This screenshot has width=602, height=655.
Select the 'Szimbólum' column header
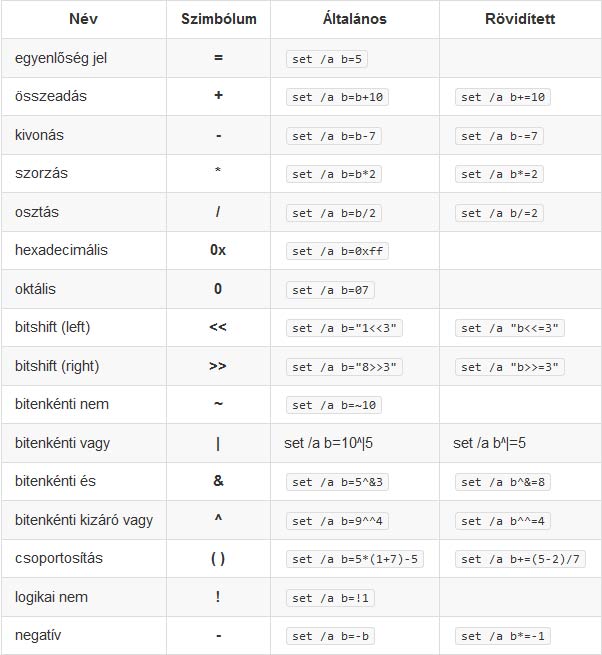point(218,19)
